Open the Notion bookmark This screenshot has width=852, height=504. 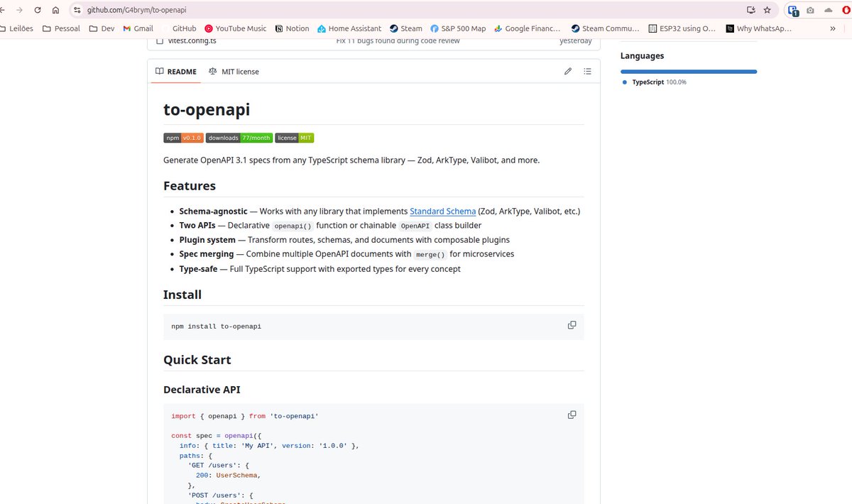click(x=292, y=28)
